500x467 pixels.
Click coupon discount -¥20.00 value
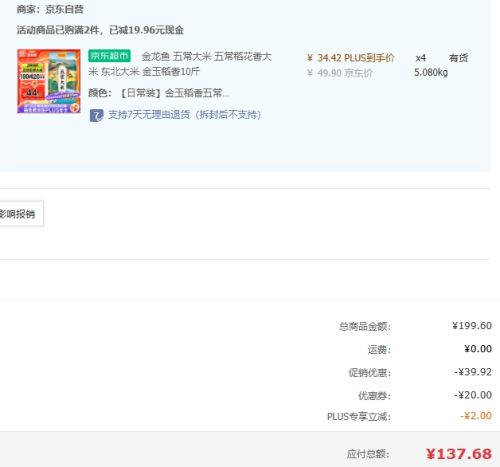[473, 395]
